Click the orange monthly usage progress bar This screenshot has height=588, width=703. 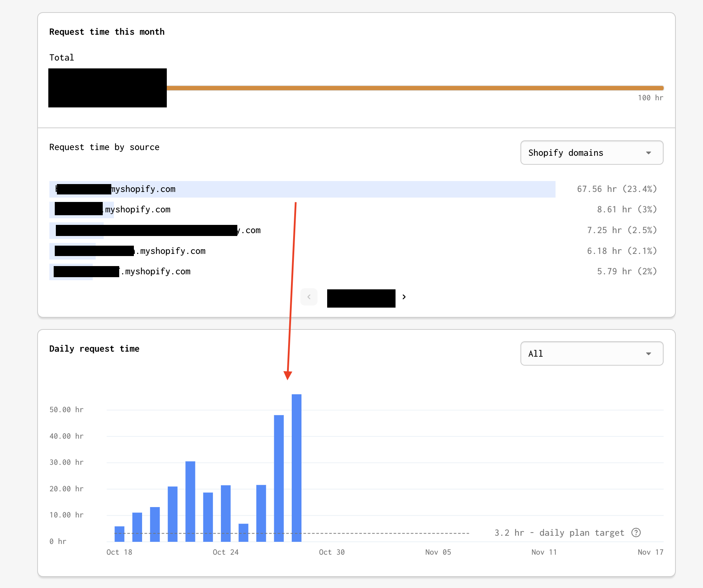(x=414, y=88)
